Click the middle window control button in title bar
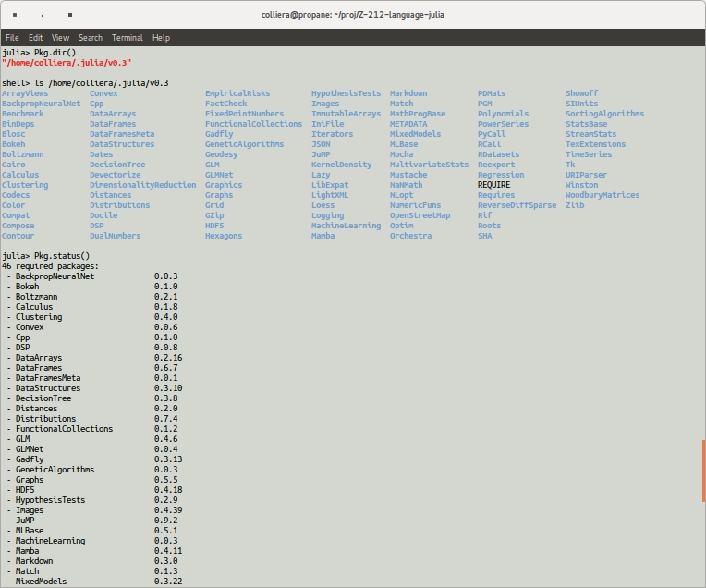 [44, 16]
